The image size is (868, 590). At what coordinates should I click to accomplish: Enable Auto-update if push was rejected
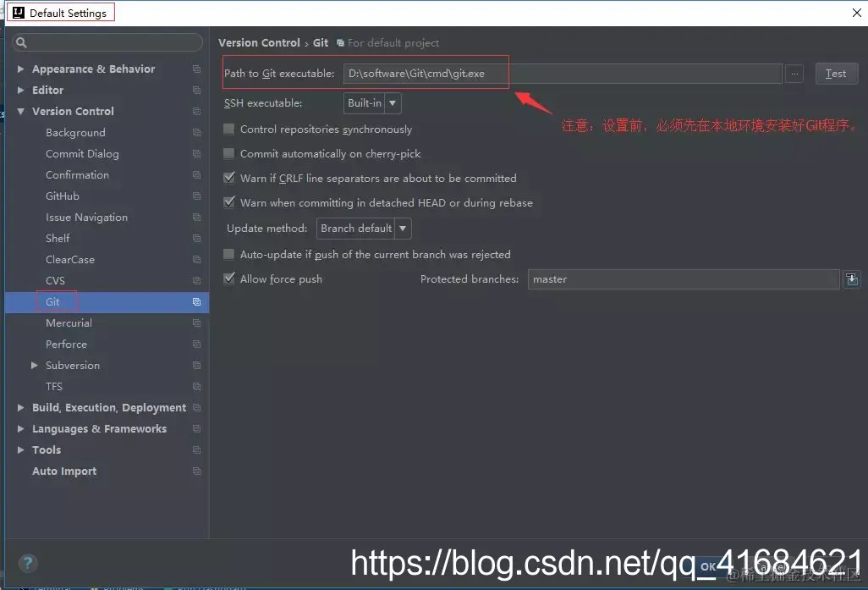pos(228,254)
